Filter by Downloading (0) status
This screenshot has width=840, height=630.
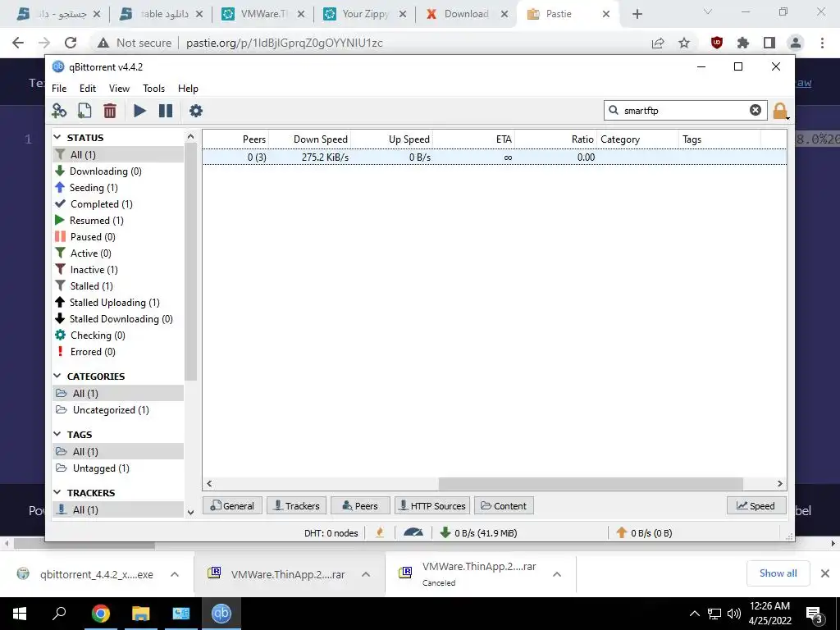click(x=98, y=171)
